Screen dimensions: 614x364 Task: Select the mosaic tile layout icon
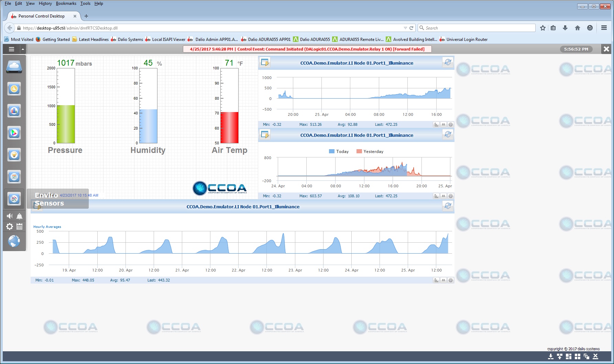[x=569, y=356]
